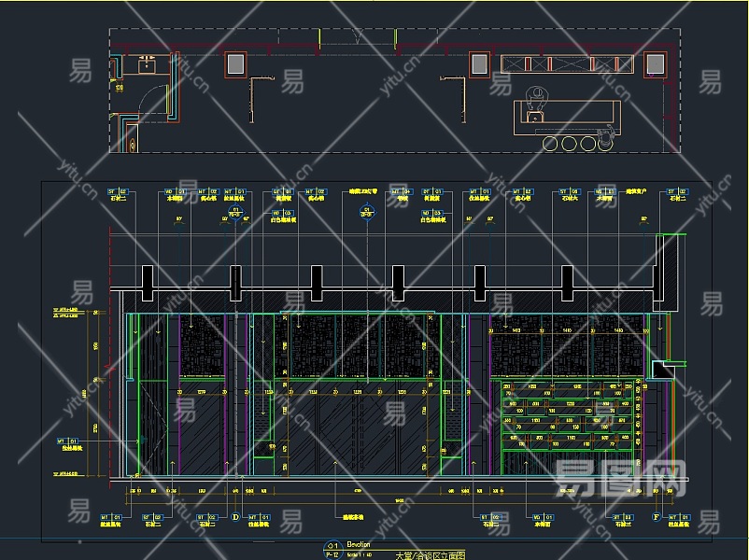This screenshot has width=749, height=560.
Task: Click the scale note under the Elevation title
Action: tap(360, 554)
